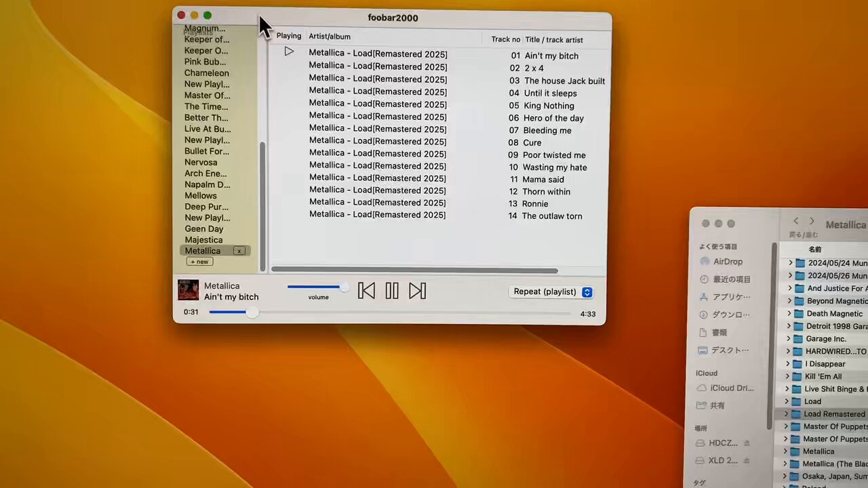Screen dimensions: 868x488
Task: Click the horizontal scrollbar under the track list
Action: tap(414, 270)
